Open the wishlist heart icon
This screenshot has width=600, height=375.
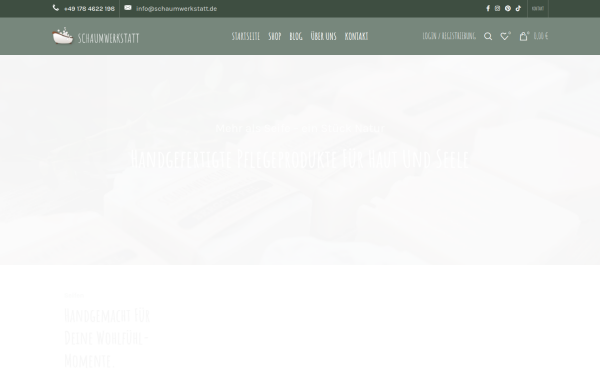coord(505,36)
